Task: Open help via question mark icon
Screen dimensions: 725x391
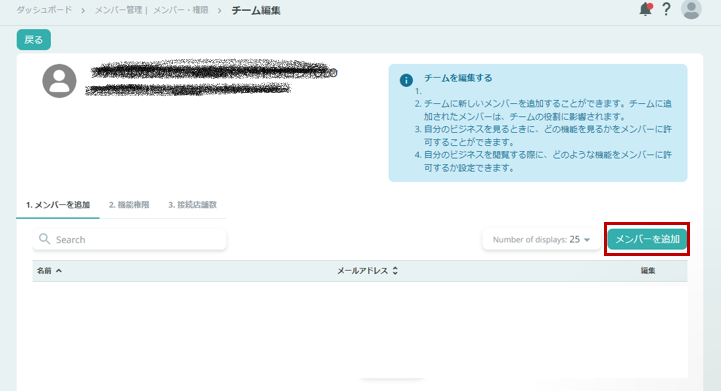Action: 666,9
